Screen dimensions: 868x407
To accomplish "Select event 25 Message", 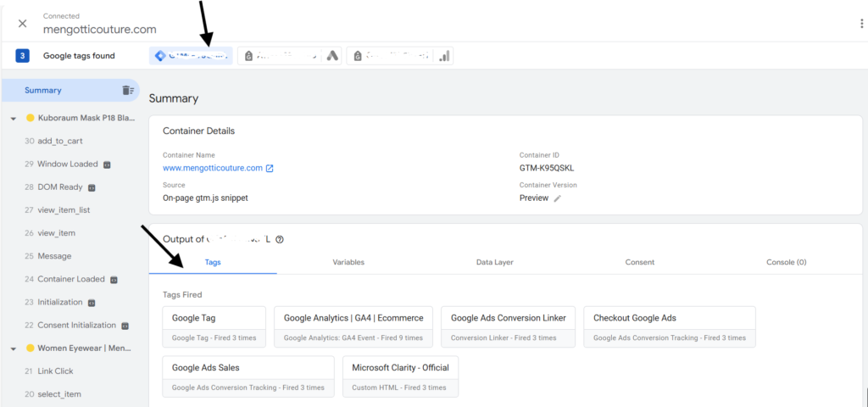I will 47,256.
